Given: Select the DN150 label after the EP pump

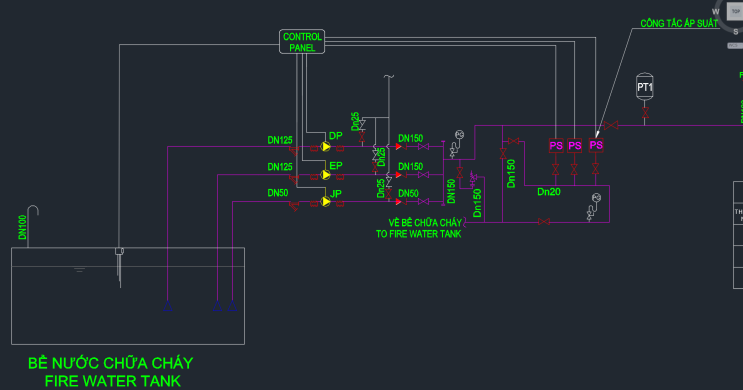Looking at the screenshot, I should 410,167.
